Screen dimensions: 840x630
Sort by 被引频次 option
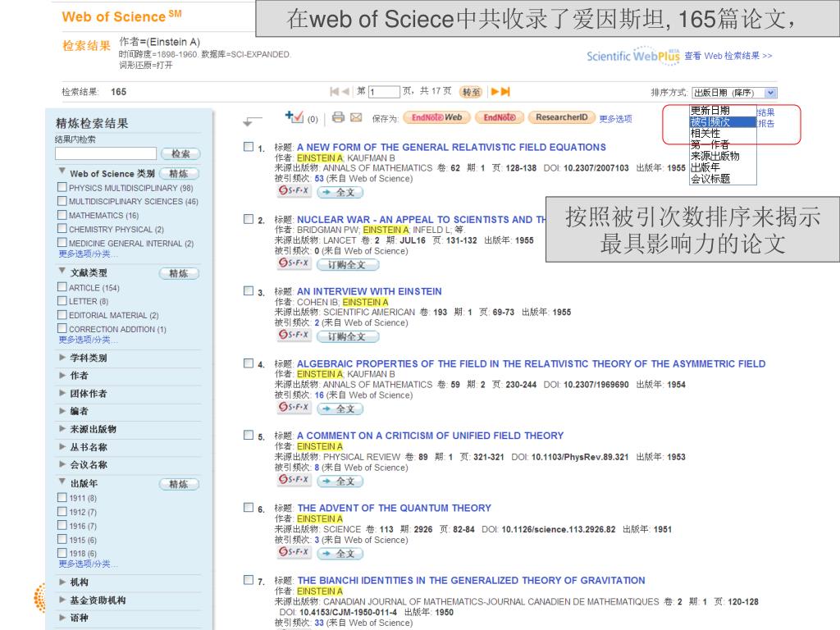[722, 122]
